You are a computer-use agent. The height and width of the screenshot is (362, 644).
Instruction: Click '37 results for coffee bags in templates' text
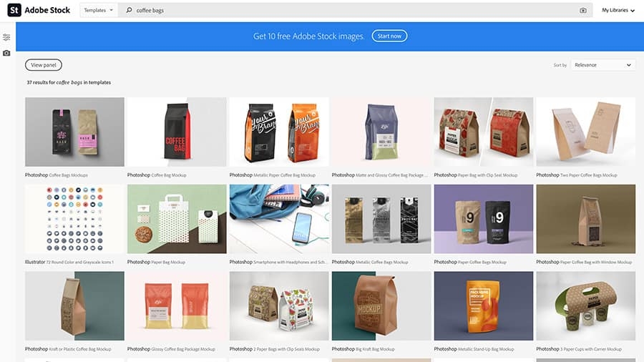tap(69, 82)
